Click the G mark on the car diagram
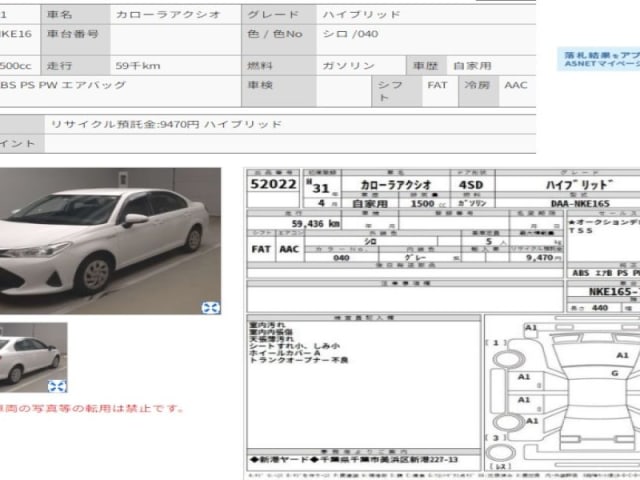640x480 pixels. [614, 373]
